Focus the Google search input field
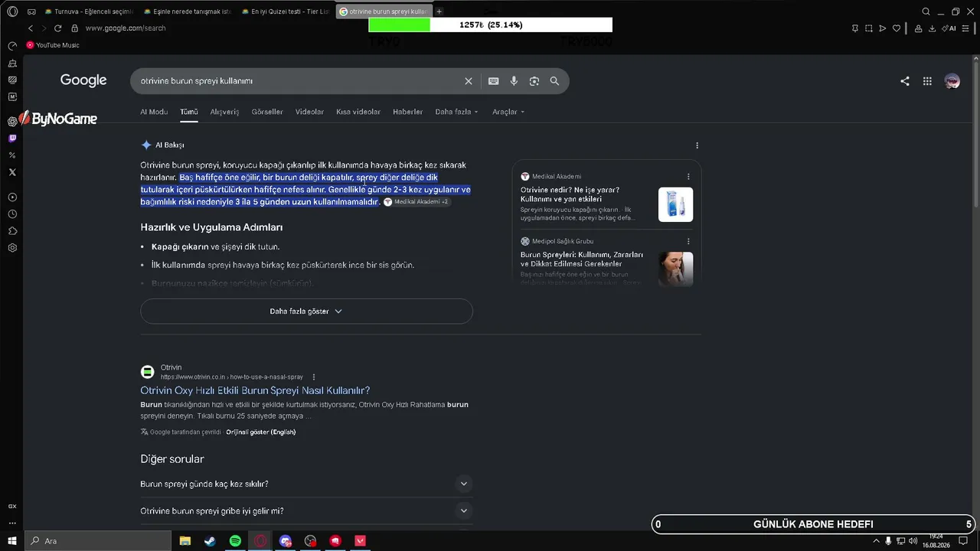The height and width of the screenshot is (551, 980). (x=299, y=81)
